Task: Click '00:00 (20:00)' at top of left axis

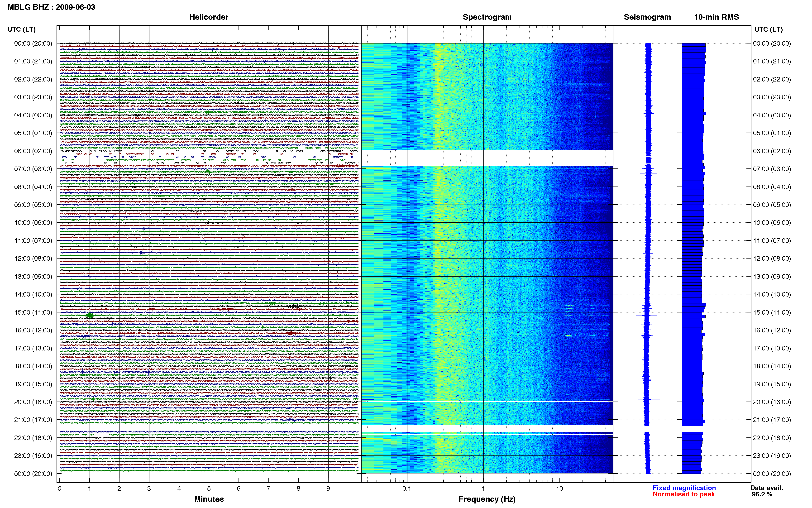Action: pyautogui.click(x=33, y=43)
